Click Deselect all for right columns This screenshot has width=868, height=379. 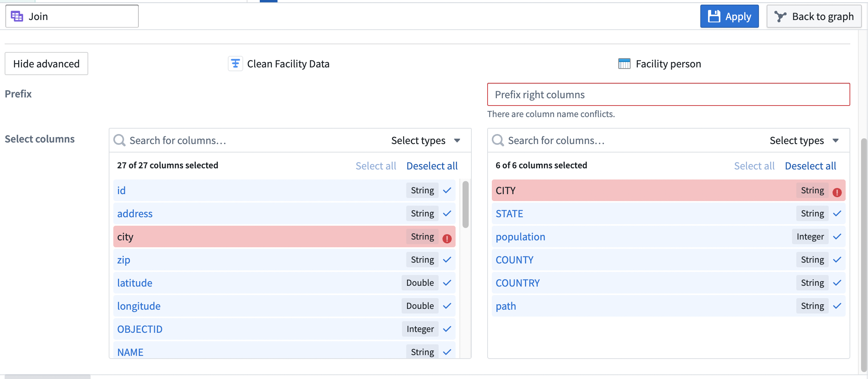pos(811,166)
